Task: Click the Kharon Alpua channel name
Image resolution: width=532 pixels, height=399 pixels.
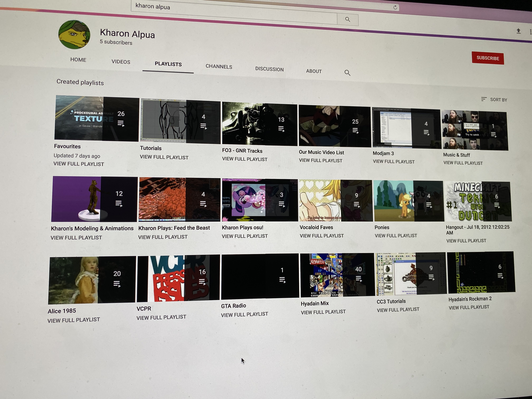Action: coord(127,34)
